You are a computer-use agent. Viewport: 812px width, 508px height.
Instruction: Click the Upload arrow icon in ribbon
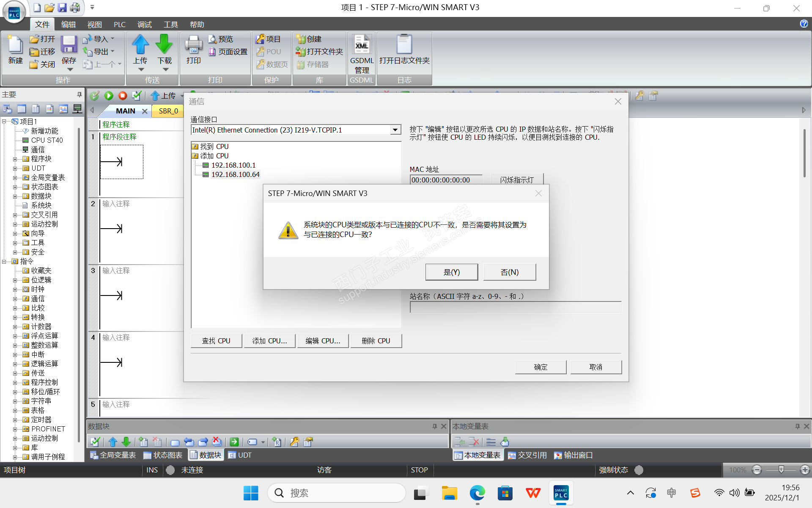pos(140,45)
